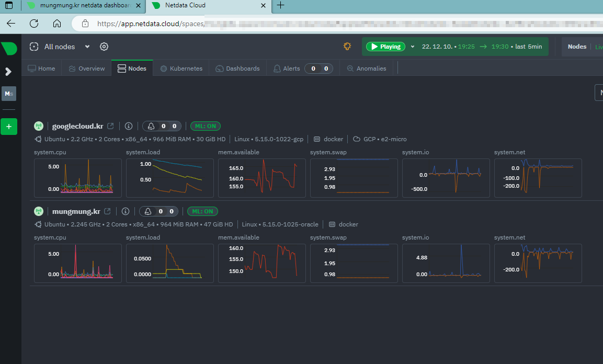Select the Ms space avatar

pyautogui.click(x=9, y=94)
